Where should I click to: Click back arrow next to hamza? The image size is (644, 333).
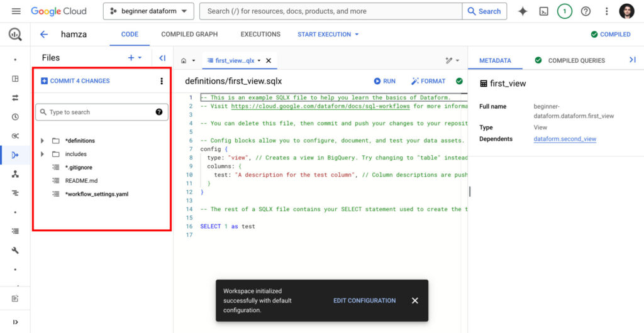(43, 35)
